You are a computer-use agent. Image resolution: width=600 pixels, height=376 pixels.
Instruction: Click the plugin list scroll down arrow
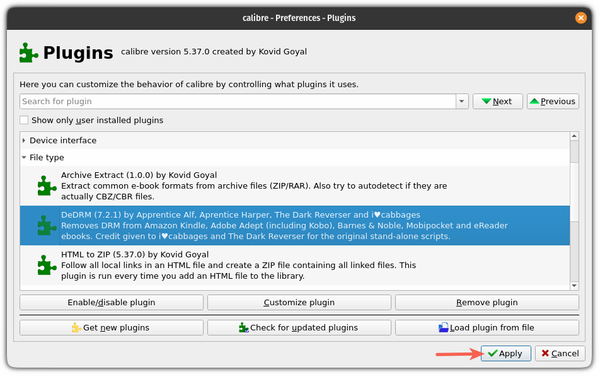pos(574,286)
